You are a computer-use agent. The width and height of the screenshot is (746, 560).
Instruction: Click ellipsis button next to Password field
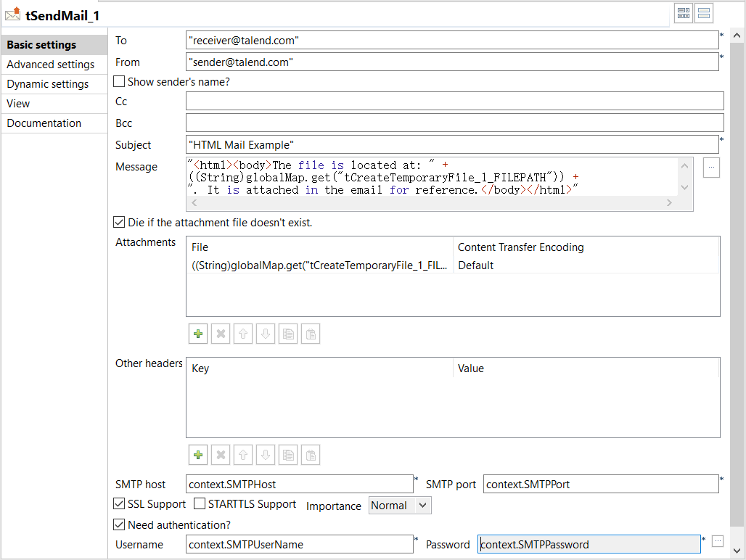pos(717,541)
